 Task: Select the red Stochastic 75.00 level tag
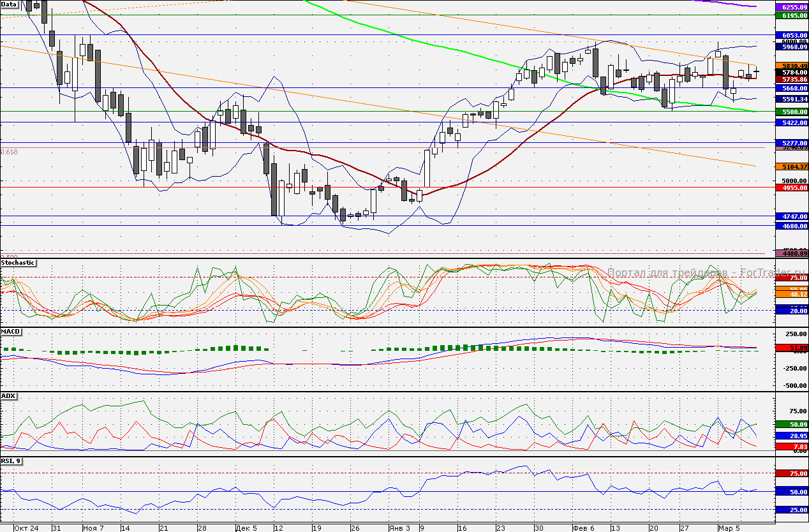(791, 277)
